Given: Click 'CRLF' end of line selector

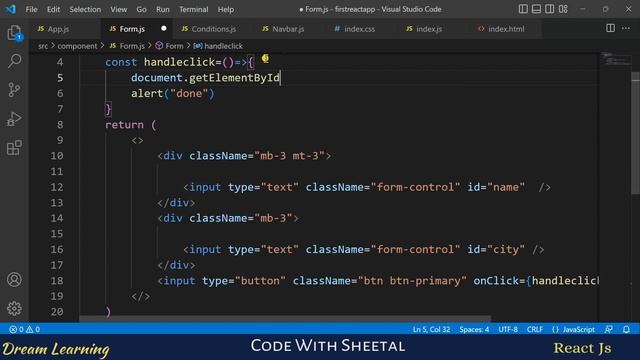Looking at the screenshot, I should click(x=535, y=329).
